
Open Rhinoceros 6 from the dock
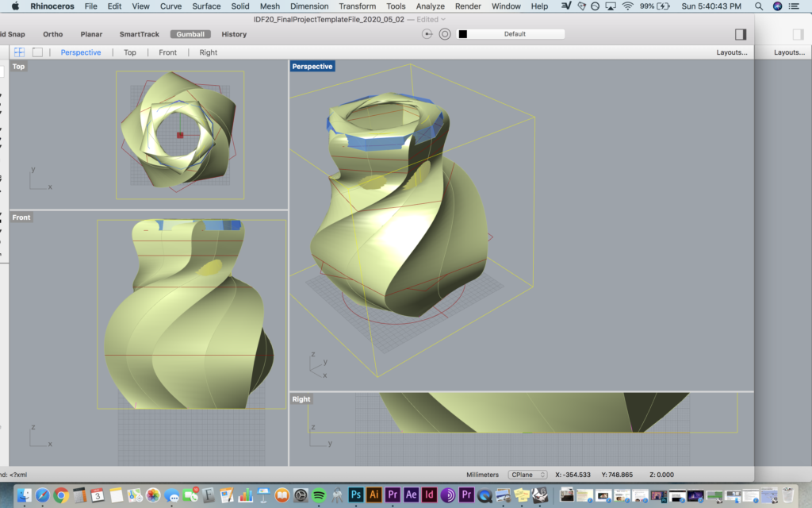click(540, 495)
